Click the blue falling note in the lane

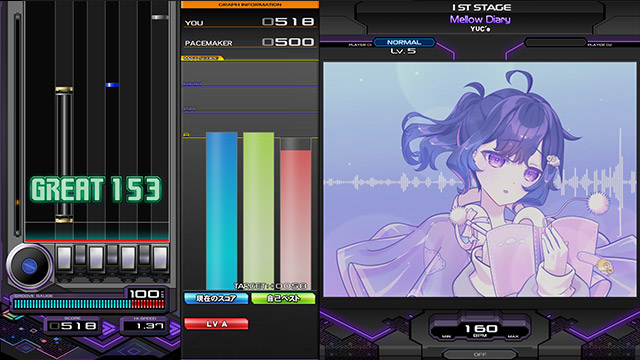(112, 85)
